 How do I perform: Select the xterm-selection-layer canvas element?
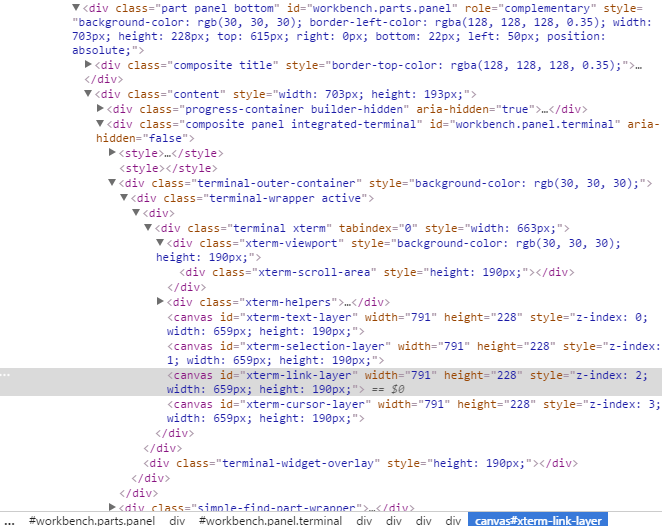413,353
